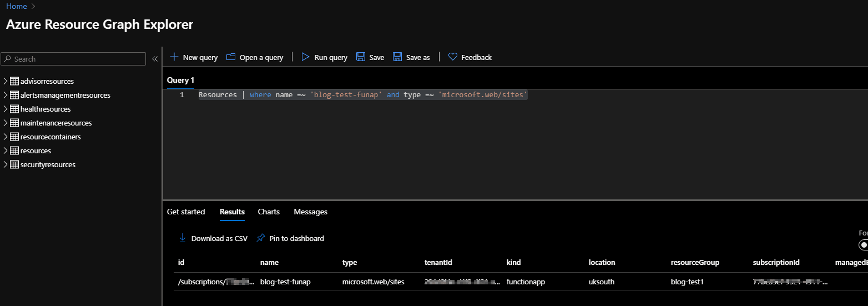
Task: Click the Pin to dashboard label
Action: click(297, 238)
